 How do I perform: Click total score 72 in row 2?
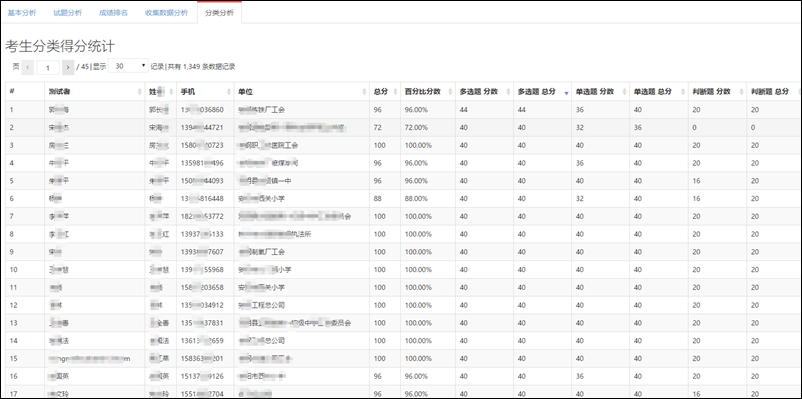point(378,127)
